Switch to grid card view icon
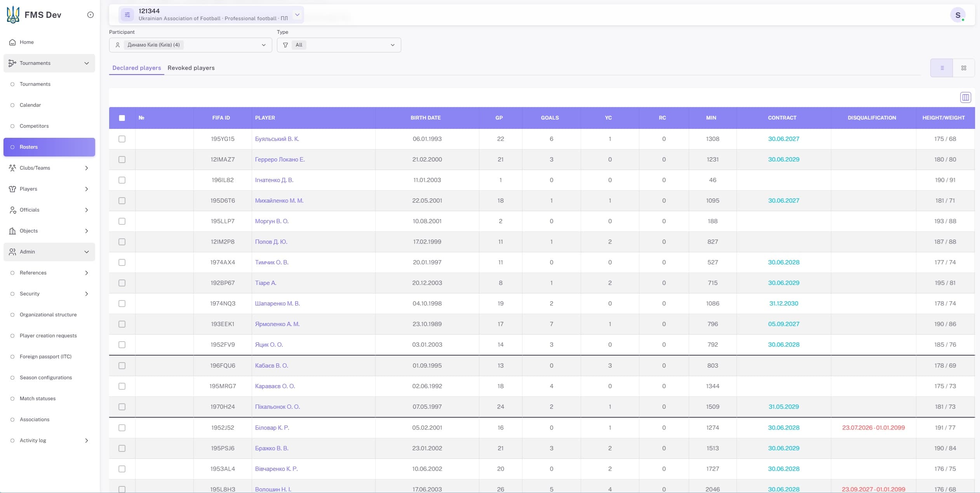 point(964,68)
